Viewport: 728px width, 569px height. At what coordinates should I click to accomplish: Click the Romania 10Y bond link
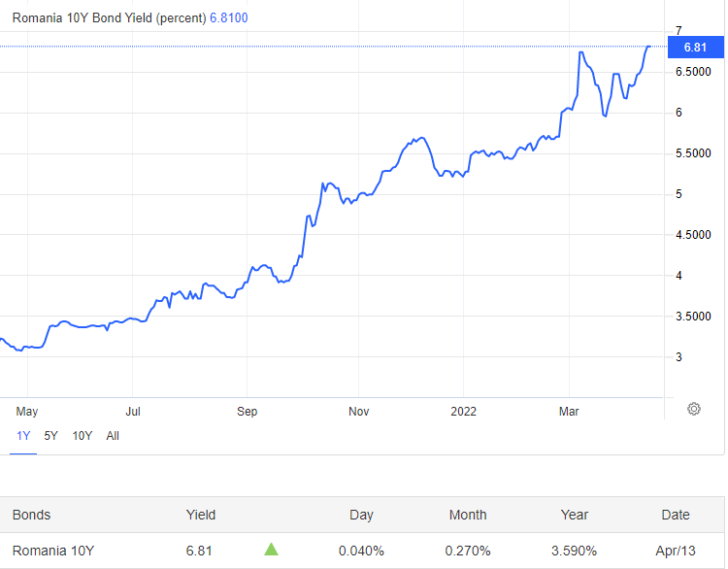pyautogui.click(x=53, y=551)
